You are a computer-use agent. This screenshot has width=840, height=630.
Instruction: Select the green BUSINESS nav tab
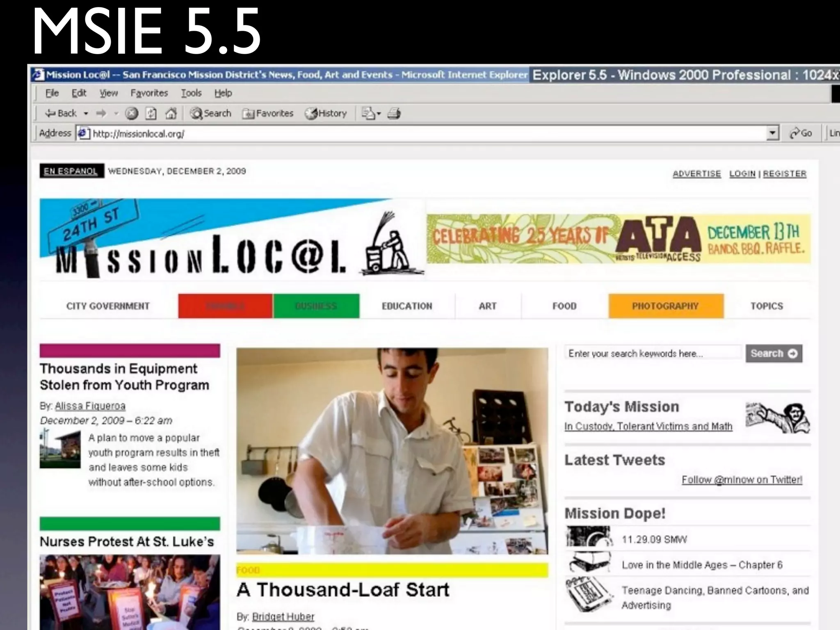pos(316,306)
